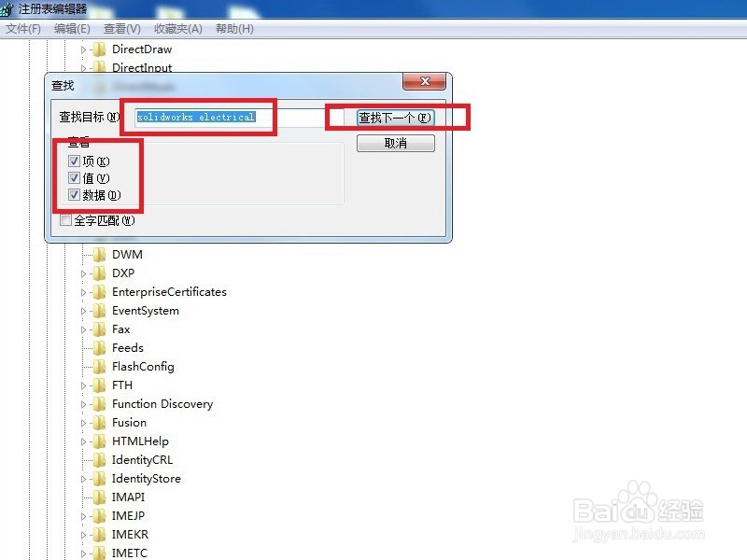Select the HTMLHelp tree entry
The height and width of the screenshot is (560, 747).
pos(140,441)
